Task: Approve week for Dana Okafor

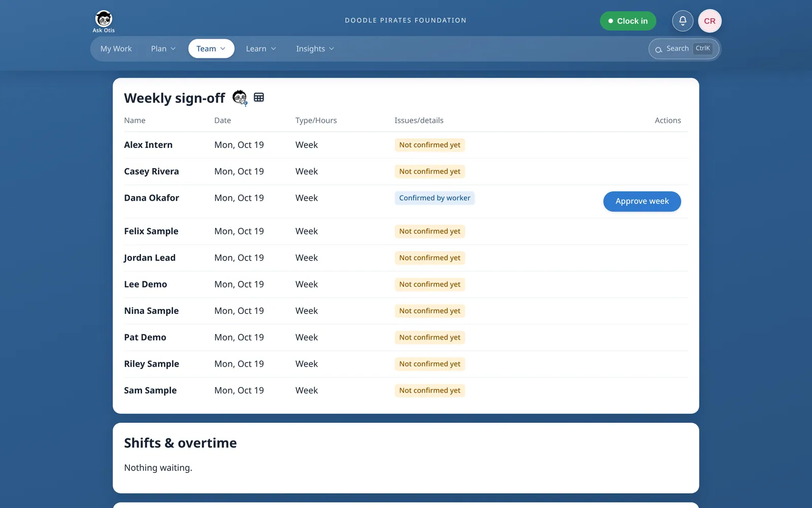Action: 642,201
